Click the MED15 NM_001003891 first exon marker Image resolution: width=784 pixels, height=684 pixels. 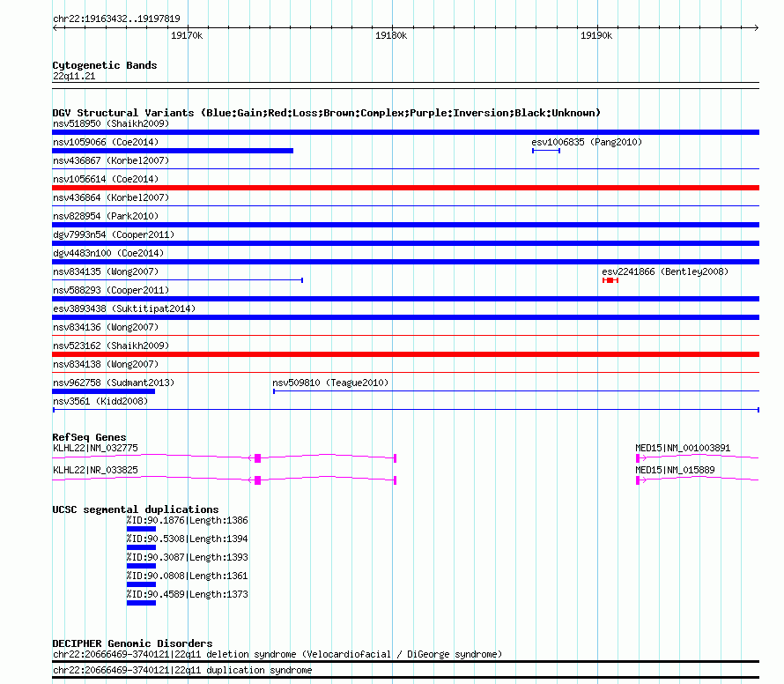638,457
